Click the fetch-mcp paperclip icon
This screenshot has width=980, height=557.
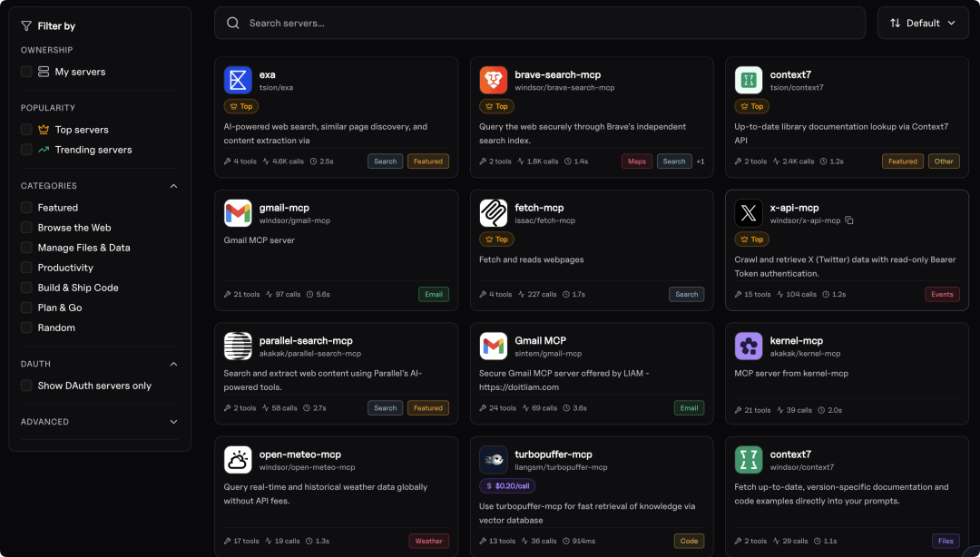tap(494, 213)
